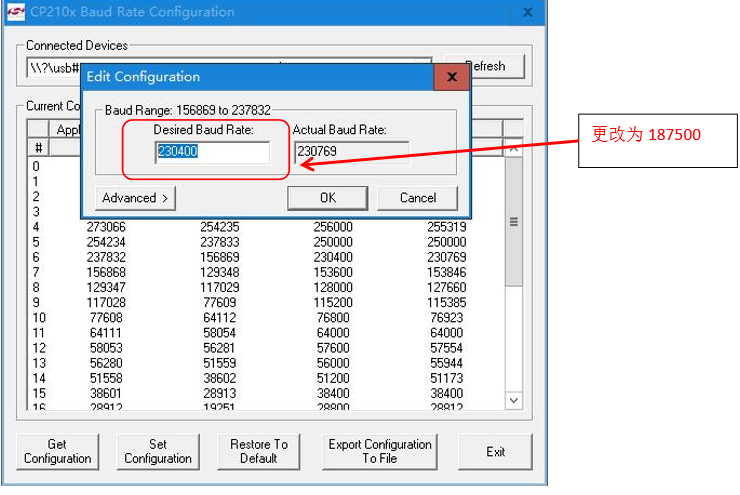Click Export Configuration To File button
740x495 pixels.
tap(380, 452)
